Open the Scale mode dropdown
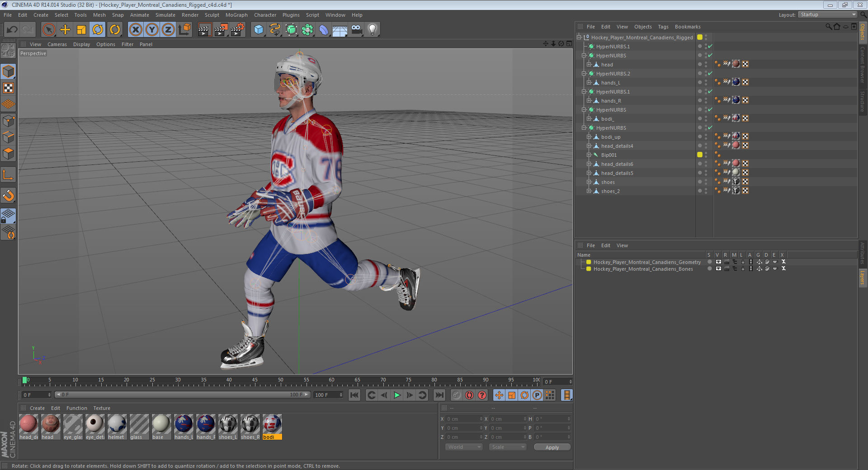The height and width of the screenshot is (470, 868). [x=508, y=447]
